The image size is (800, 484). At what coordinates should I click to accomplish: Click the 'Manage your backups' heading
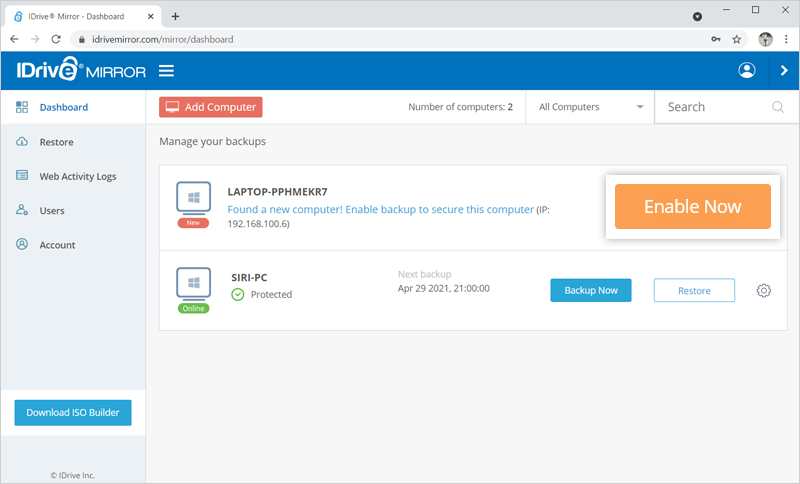tap(212, 142)
